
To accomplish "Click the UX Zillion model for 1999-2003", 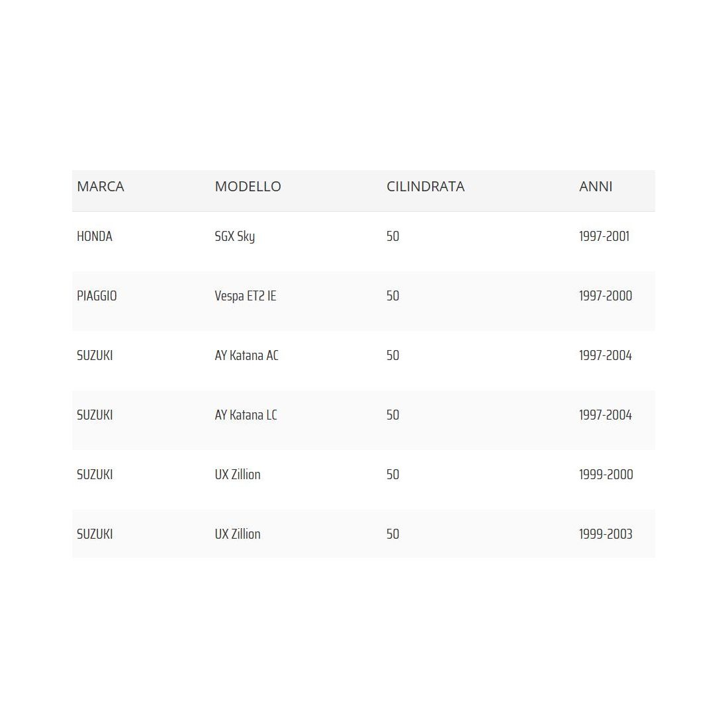I will coord(237,534).
